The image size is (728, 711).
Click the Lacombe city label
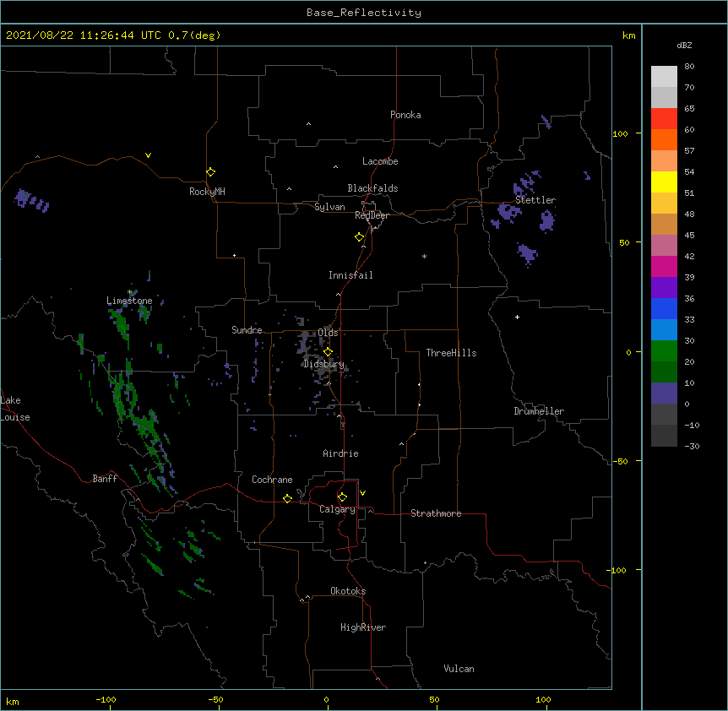tap(380, 161)
